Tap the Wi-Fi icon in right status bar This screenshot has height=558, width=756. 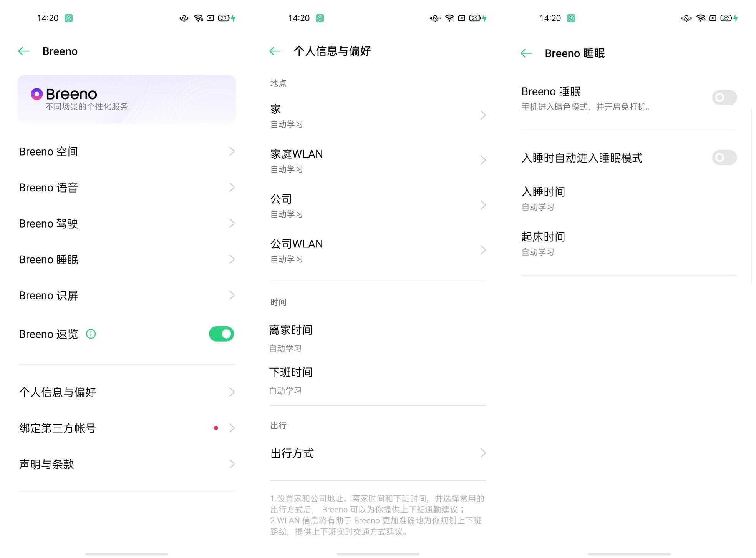point(701,18)
